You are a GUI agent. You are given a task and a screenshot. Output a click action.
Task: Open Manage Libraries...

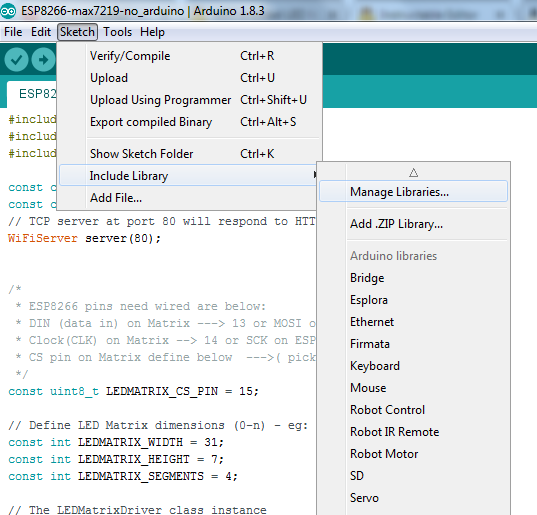coord(413,192)
